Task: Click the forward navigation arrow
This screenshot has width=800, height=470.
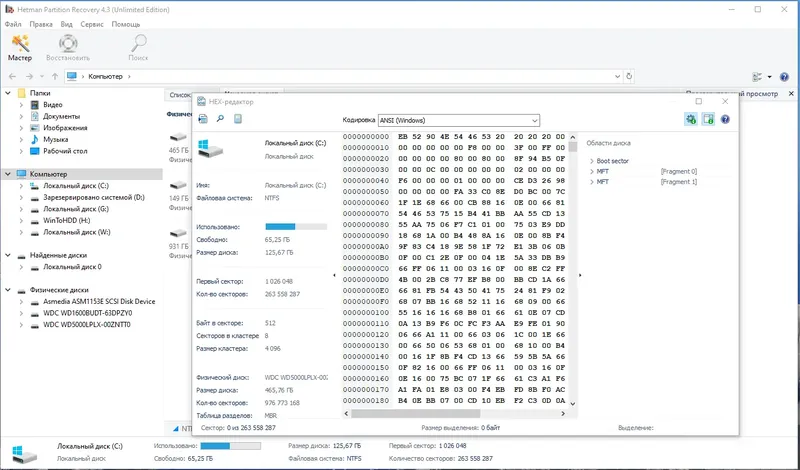Action: click(29, 77)
